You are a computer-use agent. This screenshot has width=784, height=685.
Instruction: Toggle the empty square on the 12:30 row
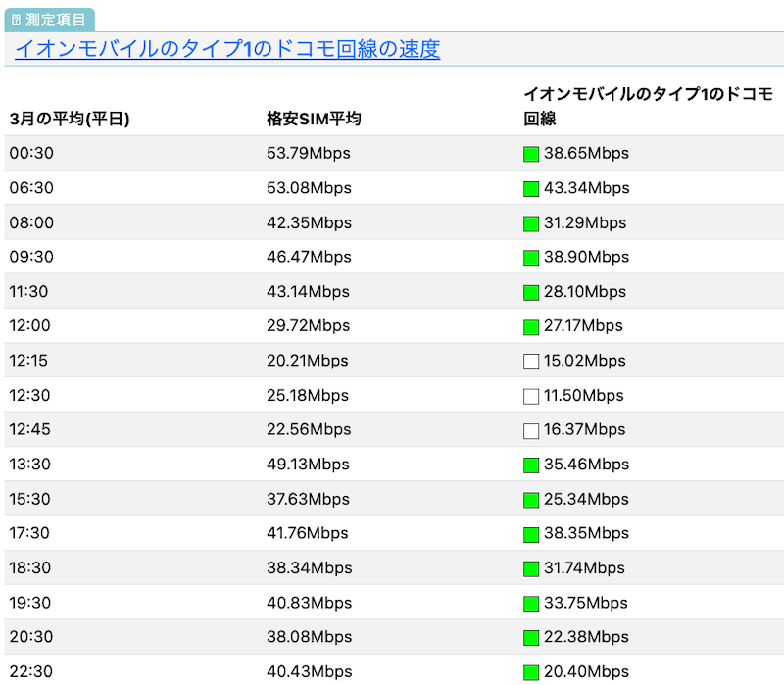(x=530, y=395)
